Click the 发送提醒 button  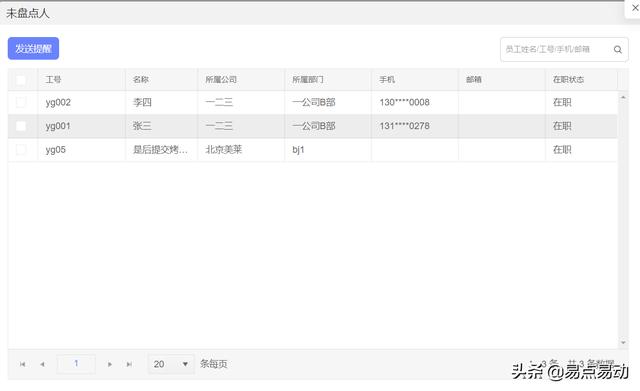coord(33,49)
